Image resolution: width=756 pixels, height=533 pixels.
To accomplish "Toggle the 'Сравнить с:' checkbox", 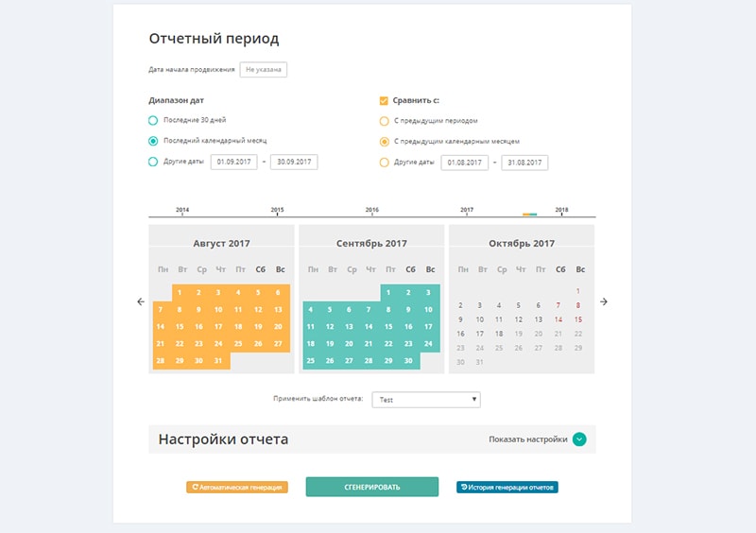I will pos(384,99).
